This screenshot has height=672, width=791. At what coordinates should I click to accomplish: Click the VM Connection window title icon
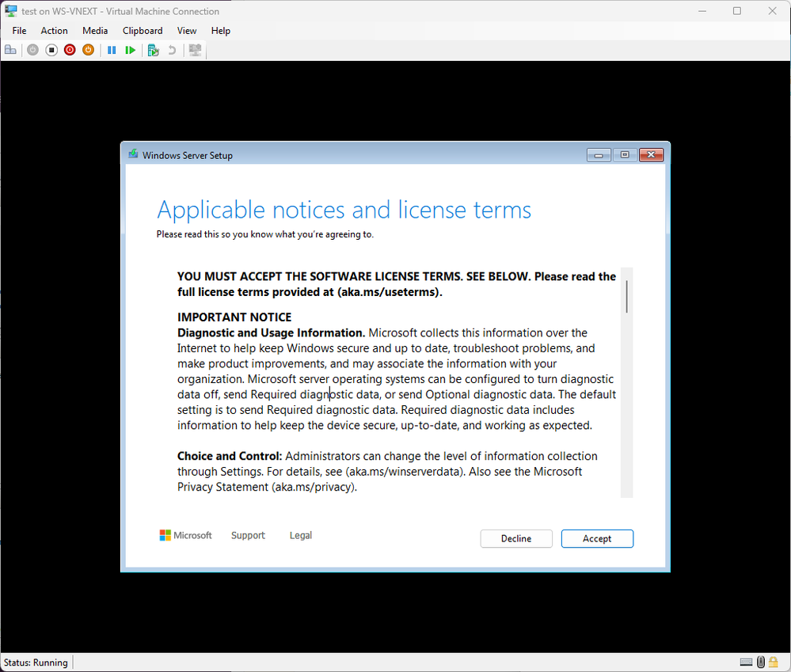point(10,10)
